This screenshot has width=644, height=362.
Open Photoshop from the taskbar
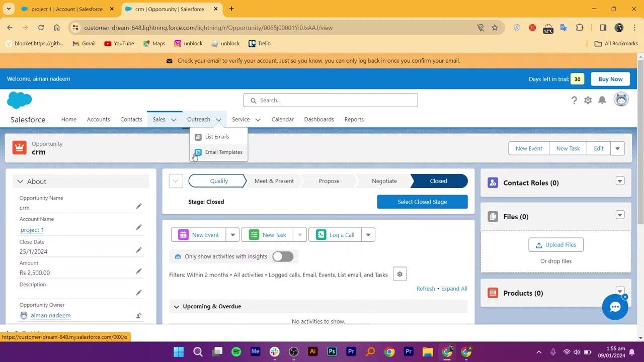click(332, 351)
